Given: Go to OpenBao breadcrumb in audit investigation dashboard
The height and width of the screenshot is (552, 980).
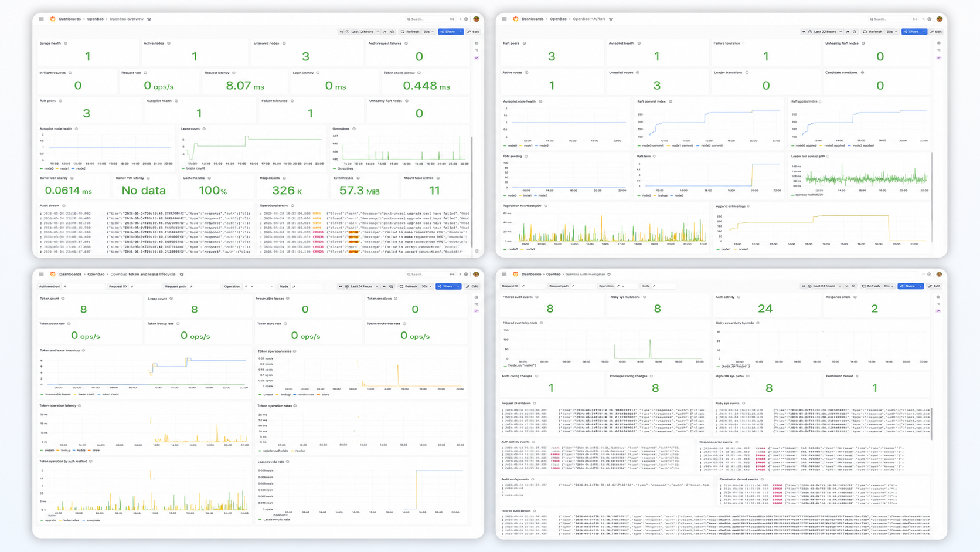Looking at the screenshot, I should tap(553, 274).
